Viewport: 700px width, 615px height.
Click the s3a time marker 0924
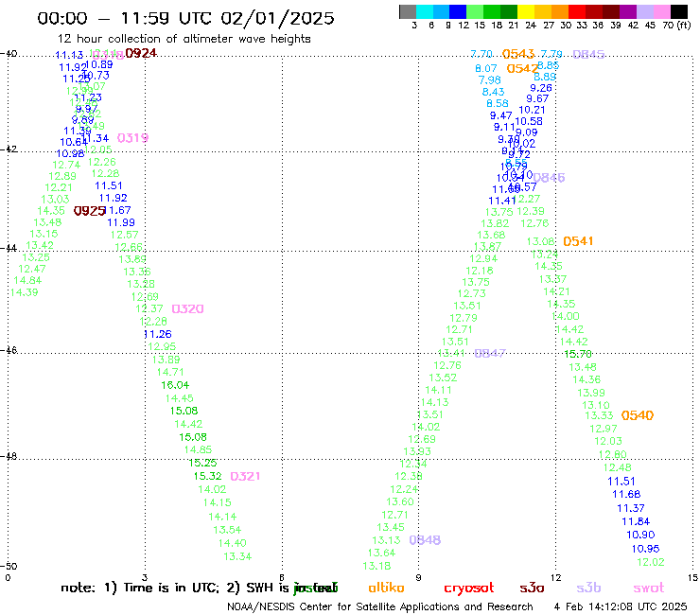tap(141, 53)
